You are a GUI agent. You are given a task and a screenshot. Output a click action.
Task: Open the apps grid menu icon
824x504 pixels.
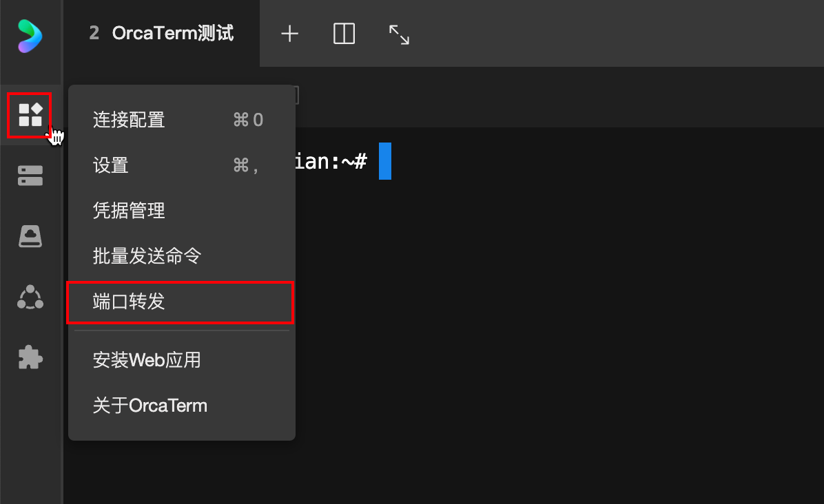pyautogui.click(x=30, y=115)
